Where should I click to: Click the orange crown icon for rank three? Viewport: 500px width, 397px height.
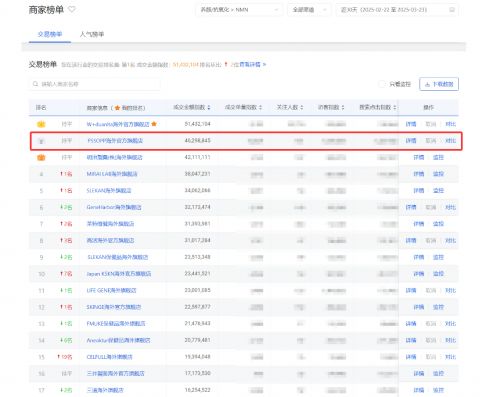(x=41, y=157)
